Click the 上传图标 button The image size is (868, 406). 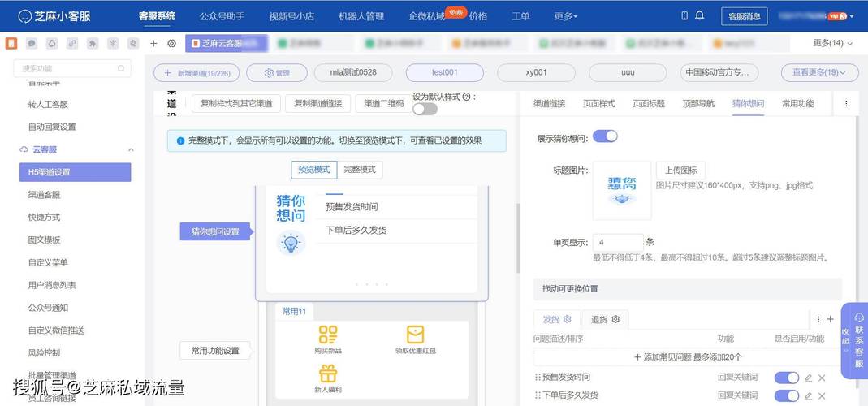coord(681,170)
